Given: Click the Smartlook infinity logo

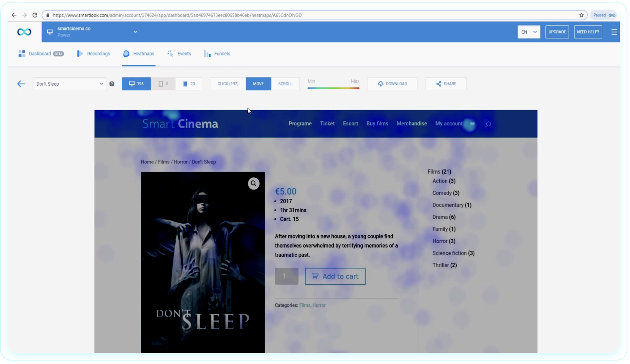Looking at the screenshot, I should coord(24,32).
